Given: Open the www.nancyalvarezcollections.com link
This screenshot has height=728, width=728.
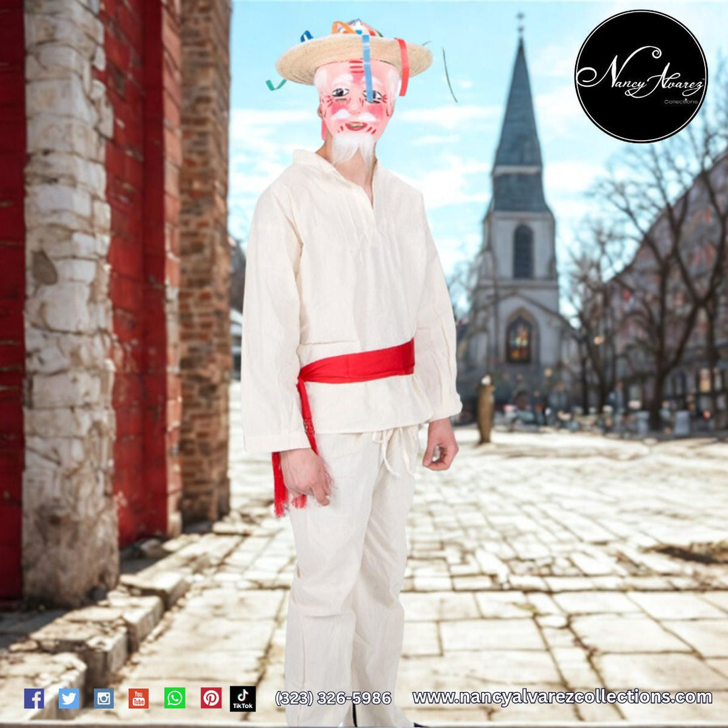Looking at the screenshot, I should [x=562, y=697].
